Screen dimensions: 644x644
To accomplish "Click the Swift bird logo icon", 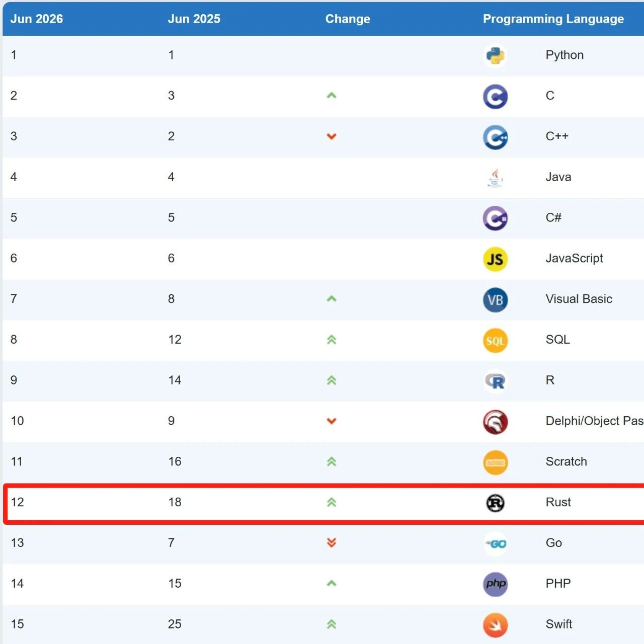I will coord(495,625).
